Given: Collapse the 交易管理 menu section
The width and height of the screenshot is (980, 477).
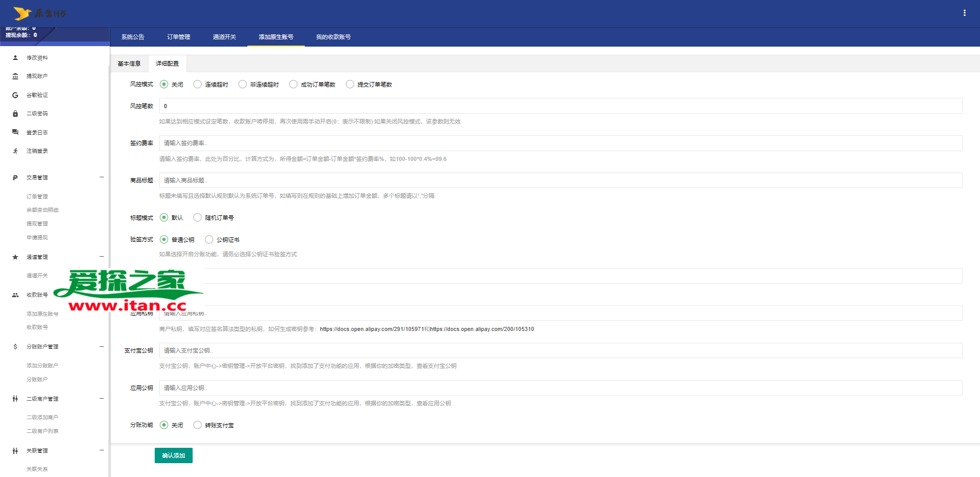Looking at the screenshot, I should [x=101, y=177].
